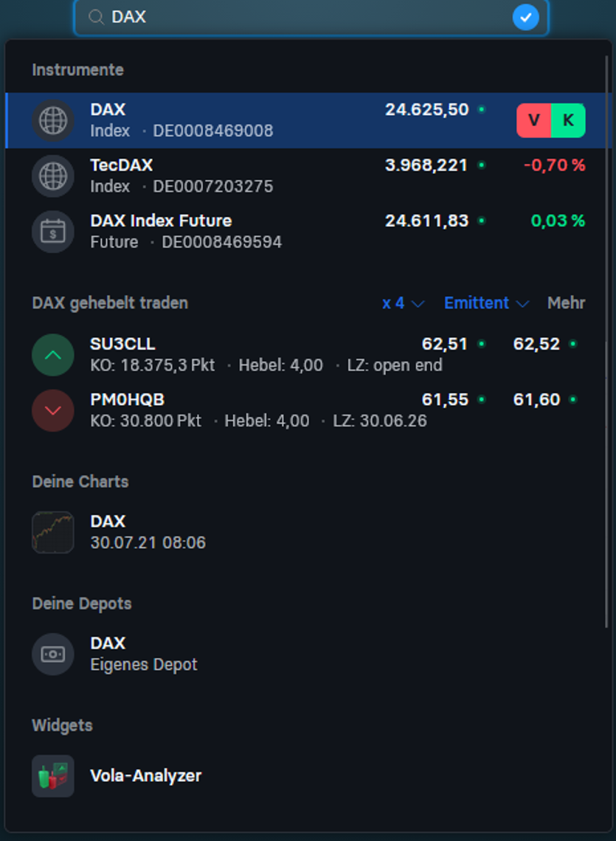Screen dimensions: 616x841
Task: Open the Vola-Analyzer widget label
Action: tap(146, 776)
